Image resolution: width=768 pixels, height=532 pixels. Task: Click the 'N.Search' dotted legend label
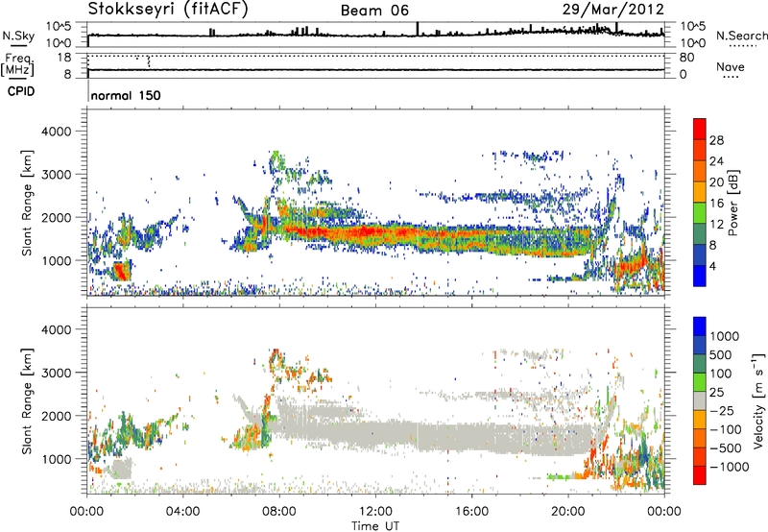coord(741,36)
